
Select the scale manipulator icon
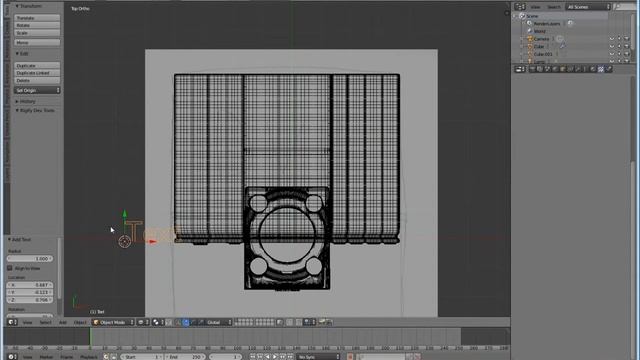point(201,322)
